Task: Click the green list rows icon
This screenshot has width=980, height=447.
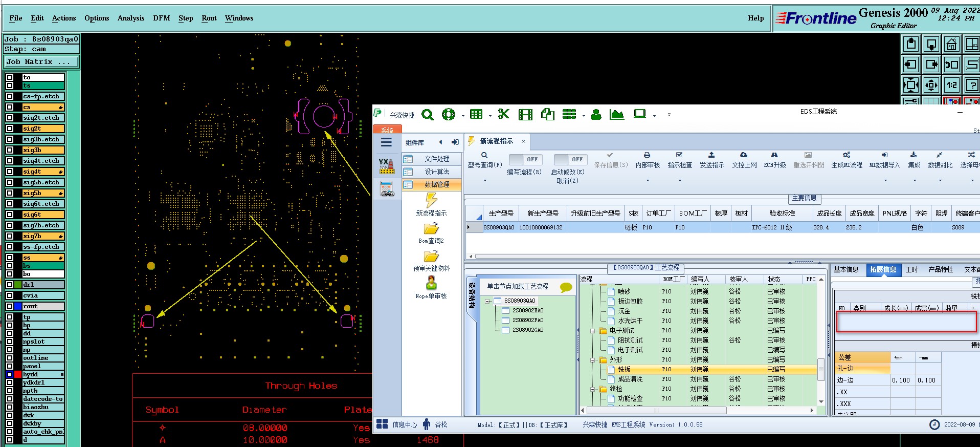Action: [x=569, y=114]
